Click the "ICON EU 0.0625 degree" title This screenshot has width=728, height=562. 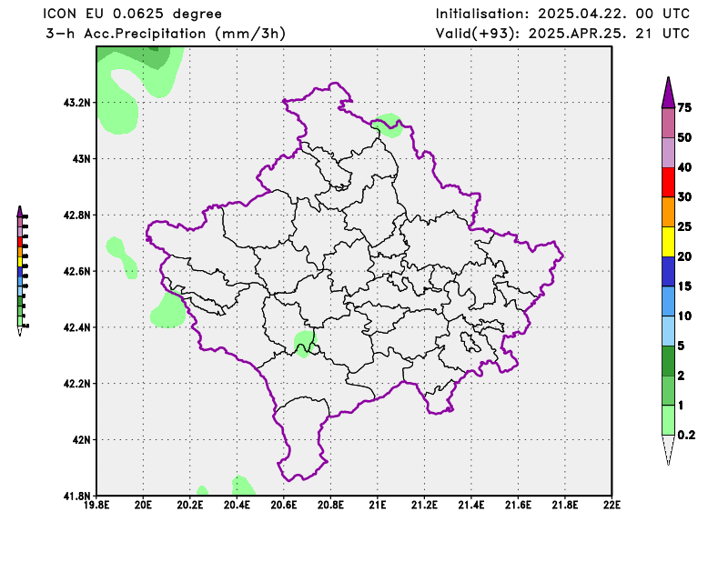tap(132, 14)
